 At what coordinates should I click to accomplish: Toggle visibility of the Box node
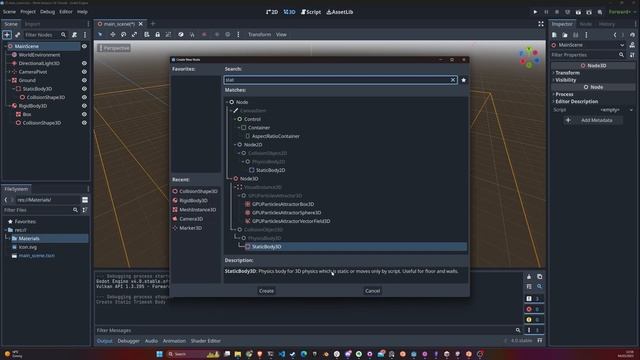point(84,114)
